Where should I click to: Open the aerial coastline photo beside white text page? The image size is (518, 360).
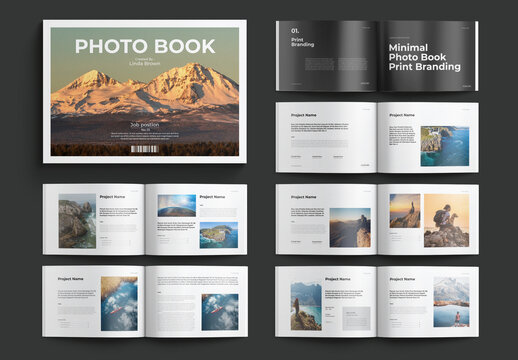445,146
